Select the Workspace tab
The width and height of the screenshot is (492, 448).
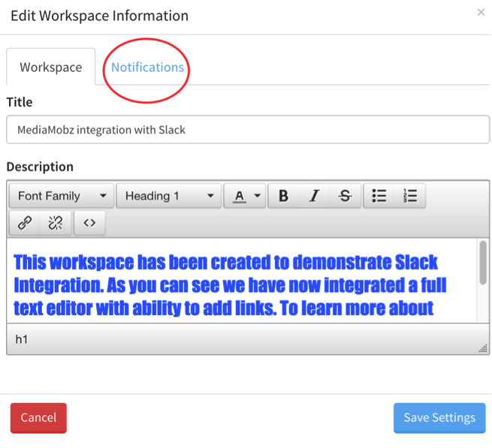click(x=51, y=67)
